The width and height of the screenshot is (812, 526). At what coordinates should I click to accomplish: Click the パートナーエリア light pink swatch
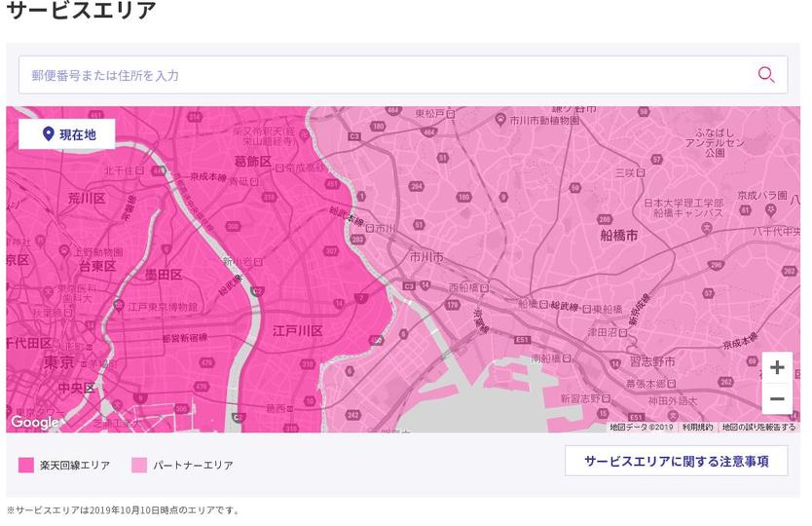pyautogui.click(x=139, y=465)
